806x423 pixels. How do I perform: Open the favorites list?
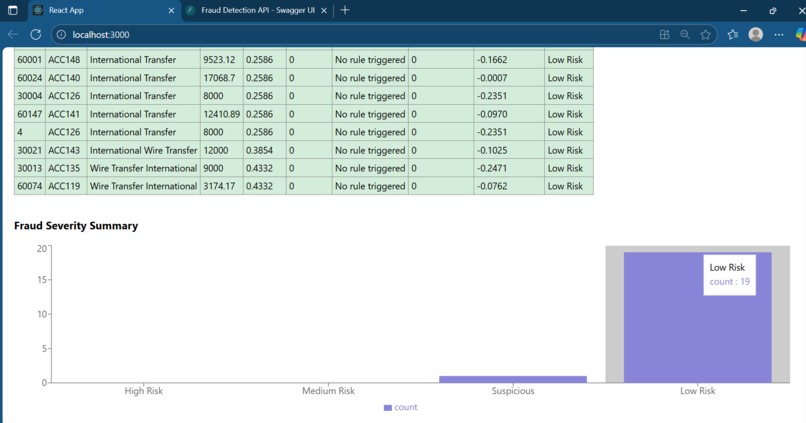point(732,34)
